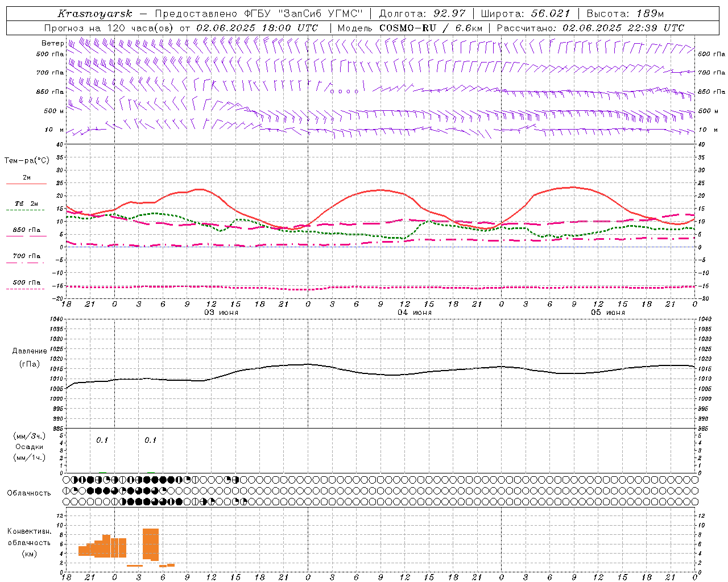Click the 'Осадки' precipitation panel label
Image resolution: width=728 pixels, height=582 pixels.
(30, 447)
